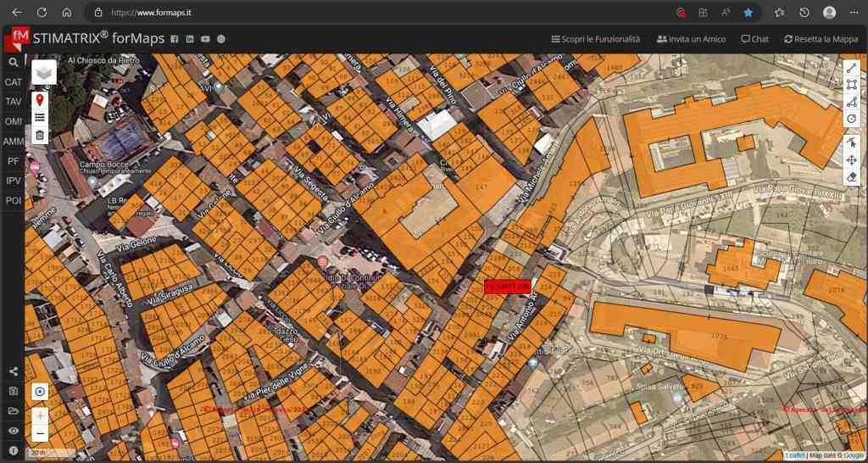The image size is (868, 463).
Task: Toggle the eye visibility icon in sidebar
Action: point(13,431)
